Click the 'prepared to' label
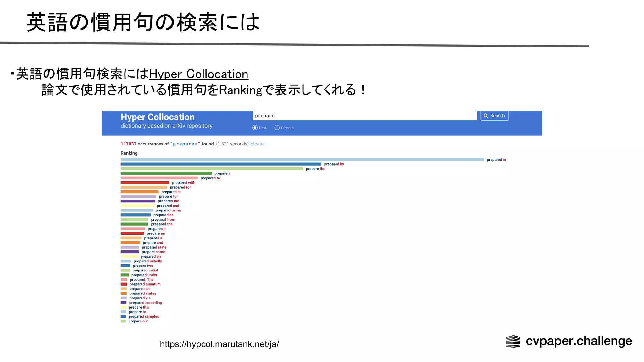 pos(210,178)
